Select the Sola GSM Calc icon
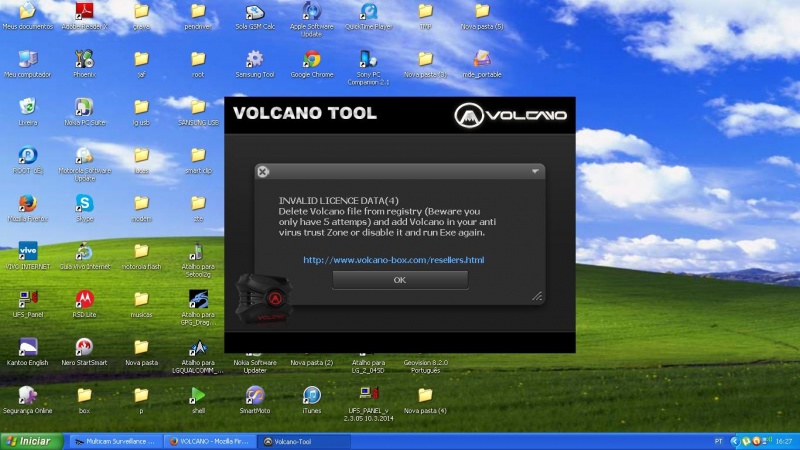Viewport: 800px width, 450px height. pos(255,16)
